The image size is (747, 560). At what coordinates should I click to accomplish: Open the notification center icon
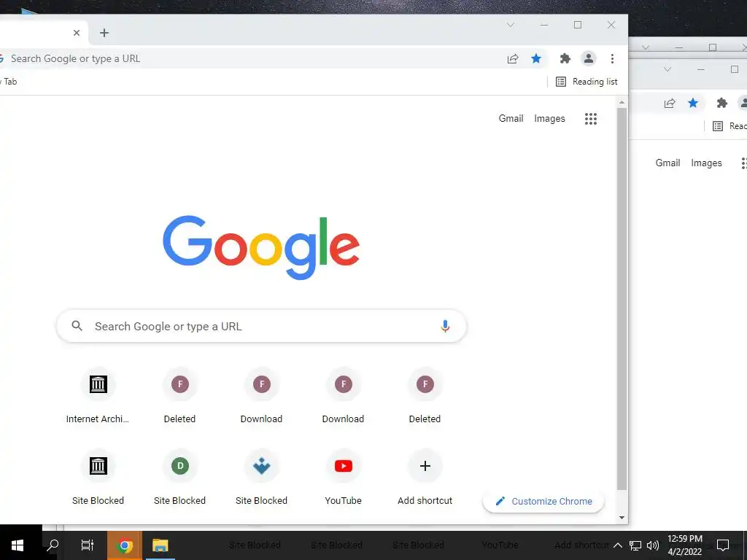[723, 545]
